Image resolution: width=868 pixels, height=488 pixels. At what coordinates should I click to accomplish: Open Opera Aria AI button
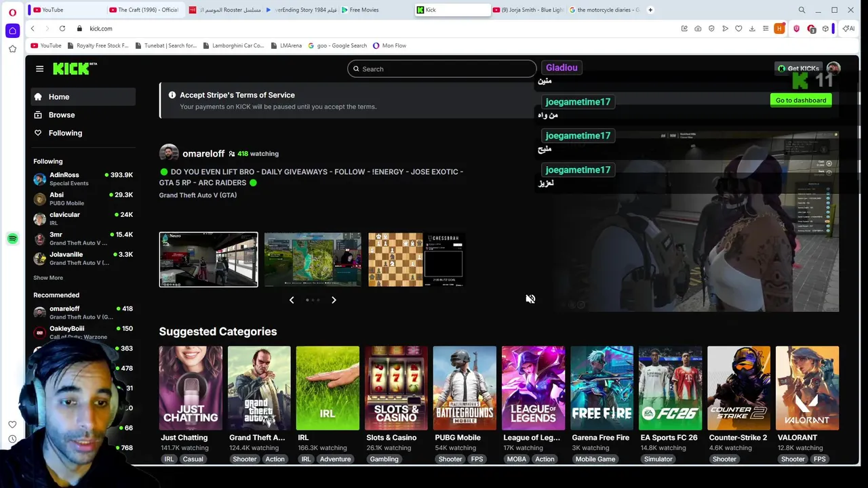[848, 28]
